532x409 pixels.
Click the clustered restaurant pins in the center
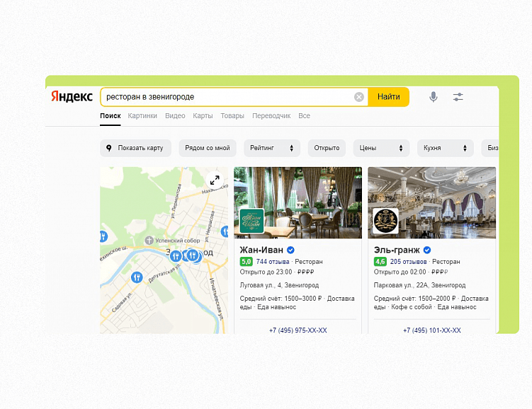tap(186, 256)
